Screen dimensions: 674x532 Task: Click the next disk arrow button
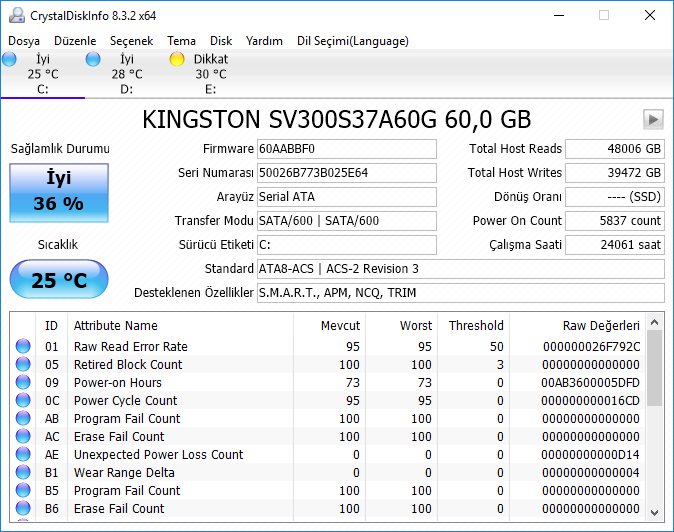coord(653,119)
